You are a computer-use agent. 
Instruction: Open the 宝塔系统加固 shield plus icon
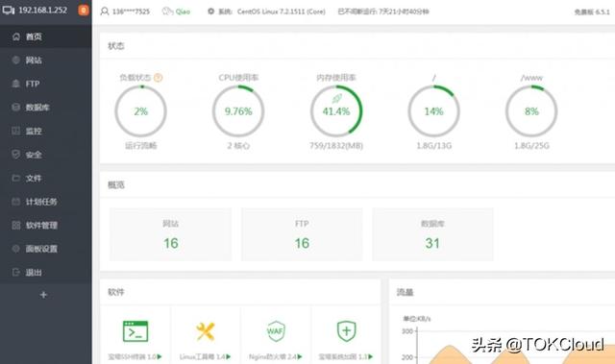click(346, 331)
